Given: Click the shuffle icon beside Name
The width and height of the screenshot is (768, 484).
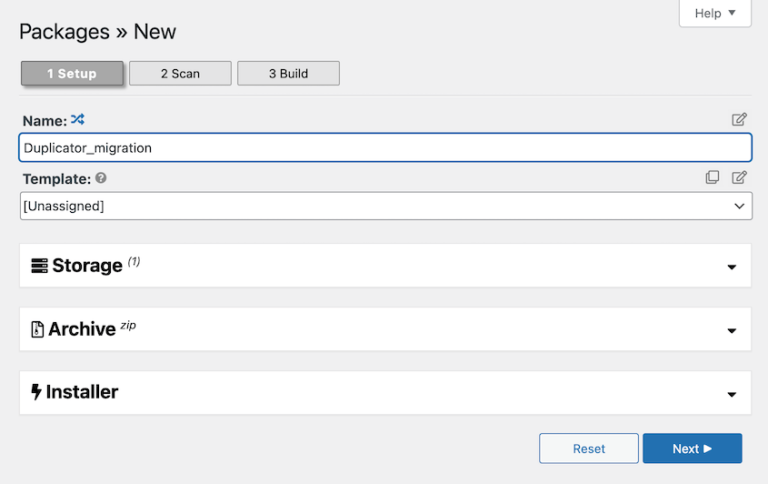Looking at the screenshot, I should point(78,120).
